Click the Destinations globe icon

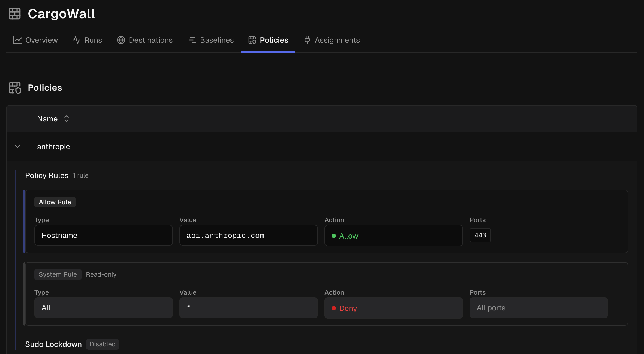(121, 40)
